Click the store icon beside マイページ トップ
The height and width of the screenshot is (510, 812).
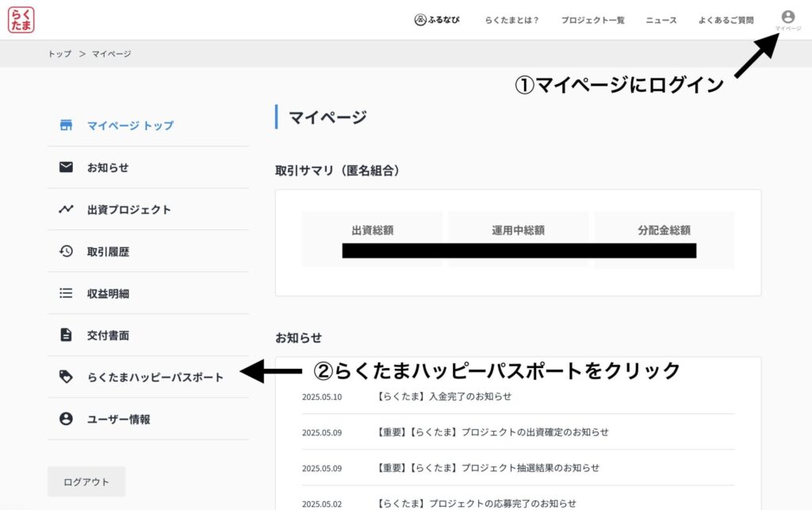coord(66,125)
